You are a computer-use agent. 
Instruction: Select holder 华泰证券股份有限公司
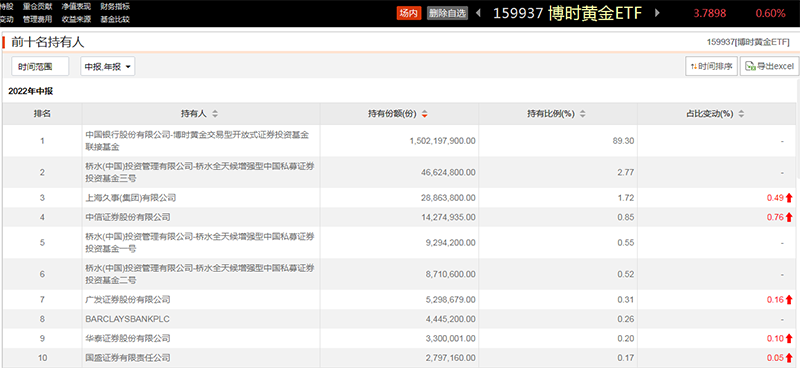pos(128,338)
